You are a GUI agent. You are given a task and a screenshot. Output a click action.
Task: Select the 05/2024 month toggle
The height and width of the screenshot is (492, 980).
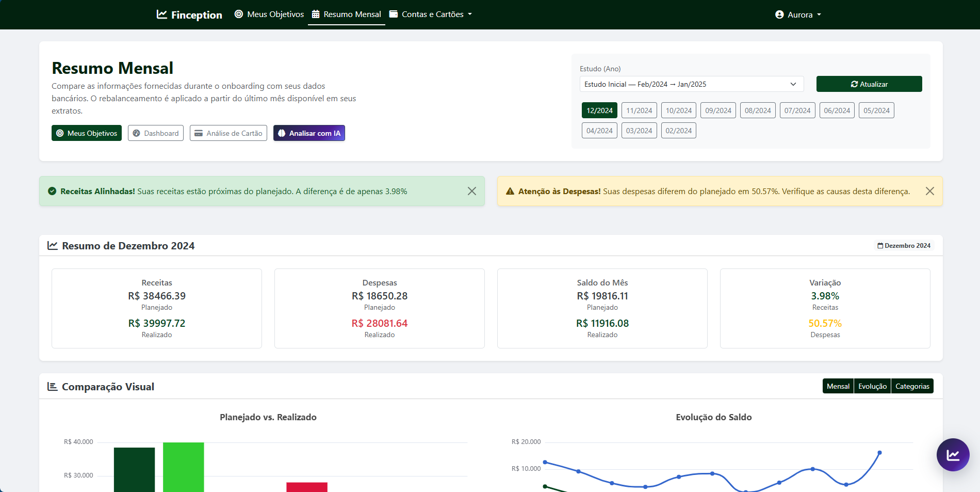(876, 110)
